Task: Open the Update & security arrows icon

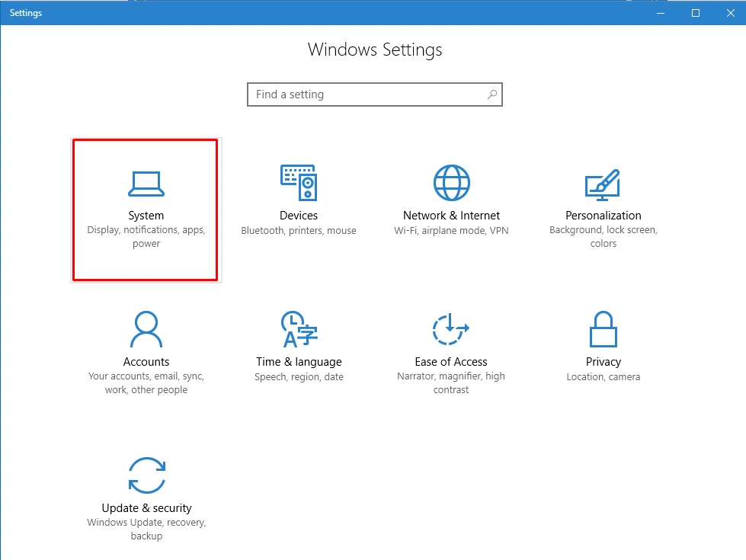Action: [x=146, y=475]
